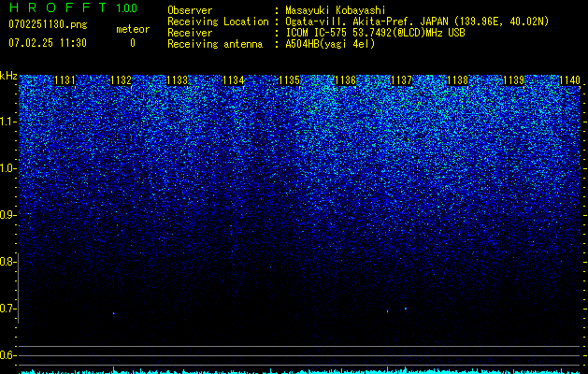Click the HROFFT title text
Screen dimensions: 588x374
59,7
